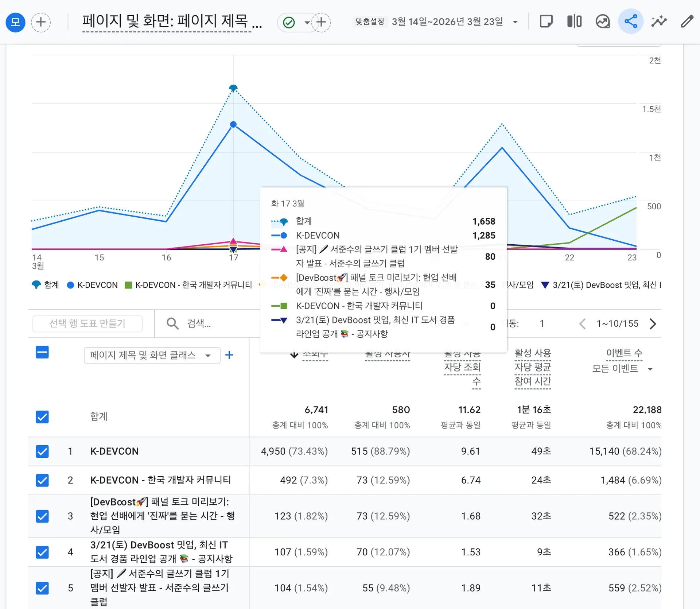Screen dimensions: 700x609
Task: Click the total event count 22,188
Action: [647, 410]
